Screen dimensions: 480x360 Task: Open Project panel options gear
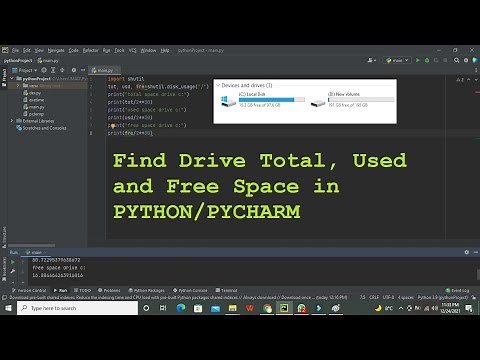click(74, 70)
